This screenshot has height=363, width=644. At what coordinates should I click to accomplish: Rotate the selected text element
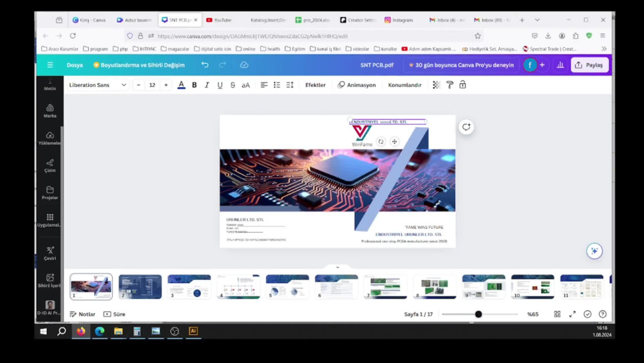[381, 142]
